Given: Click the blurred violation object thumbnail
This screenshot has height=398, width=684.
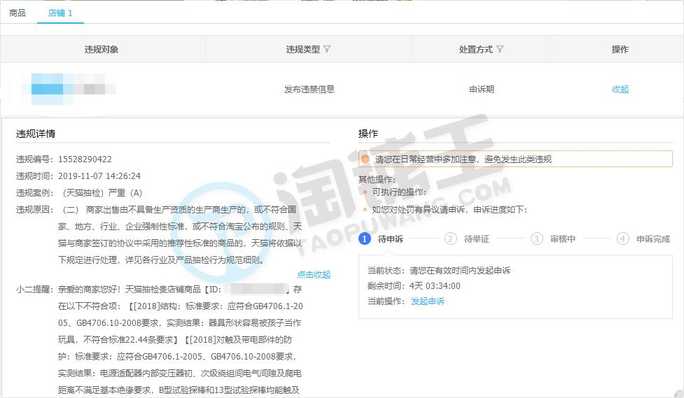Looking at the screenshot, I should coord(68,89).
